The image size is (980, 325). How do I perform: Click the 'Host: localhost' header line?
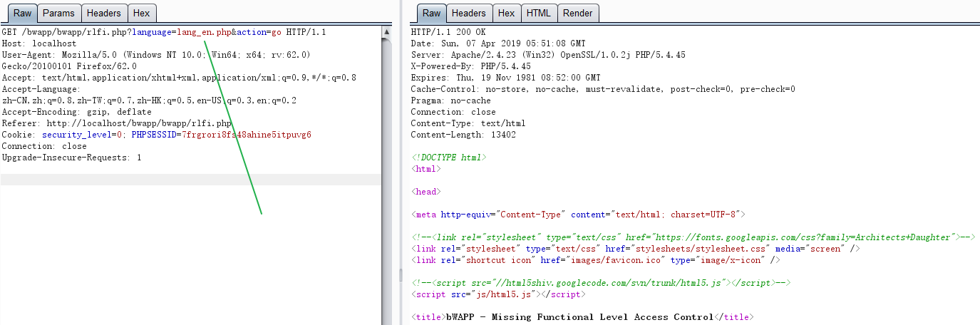[39, 43]
